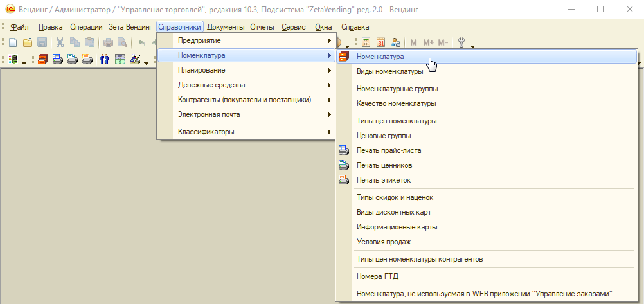Viewport: 644px width, 304px height.
Task: Open dropdown arrow next to wrench icon
Action: 472,46
